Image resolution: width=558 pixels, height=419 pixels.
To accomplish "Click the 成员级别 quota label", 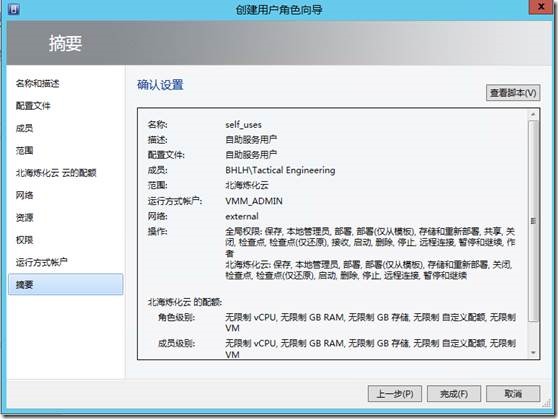I will point(177,344).
